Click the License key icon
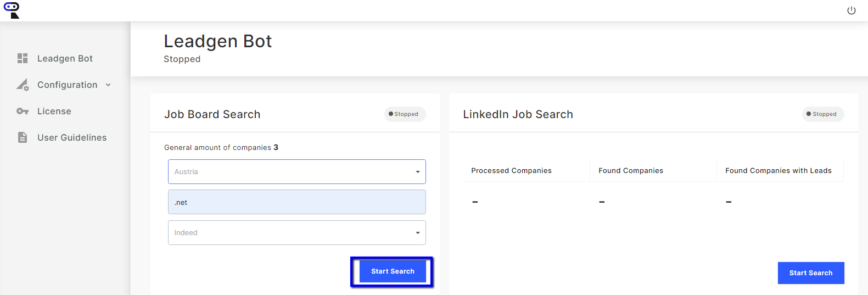The image size is (868, 295). point(23,111)
